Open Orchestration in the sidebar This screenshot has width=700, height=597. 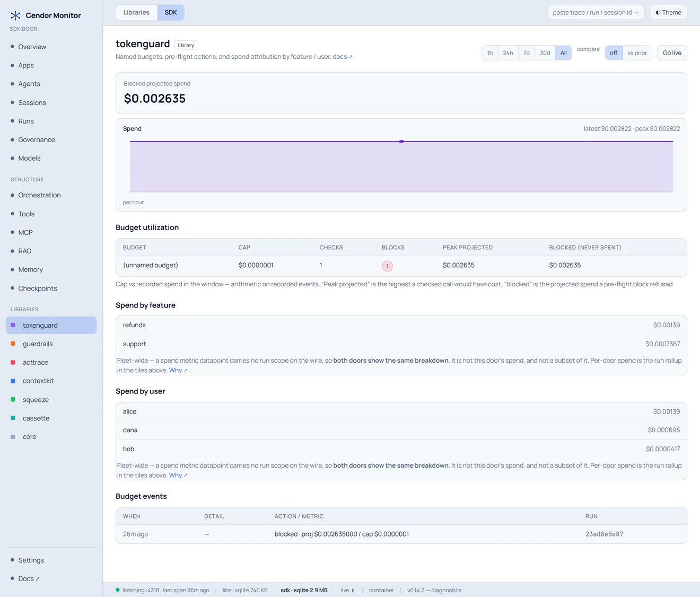(x=51, y=195)
